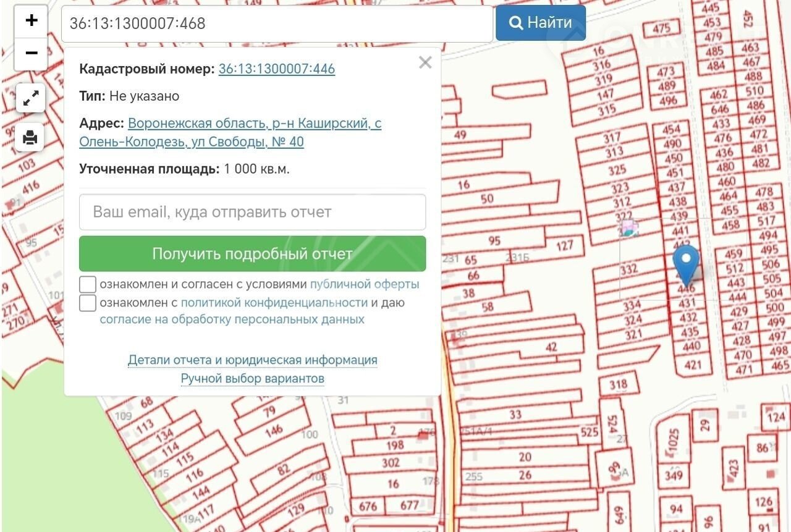Open cadastral number 36:13:1300007:446 link
Screen dimensions: 791x532
pos(276,69)
